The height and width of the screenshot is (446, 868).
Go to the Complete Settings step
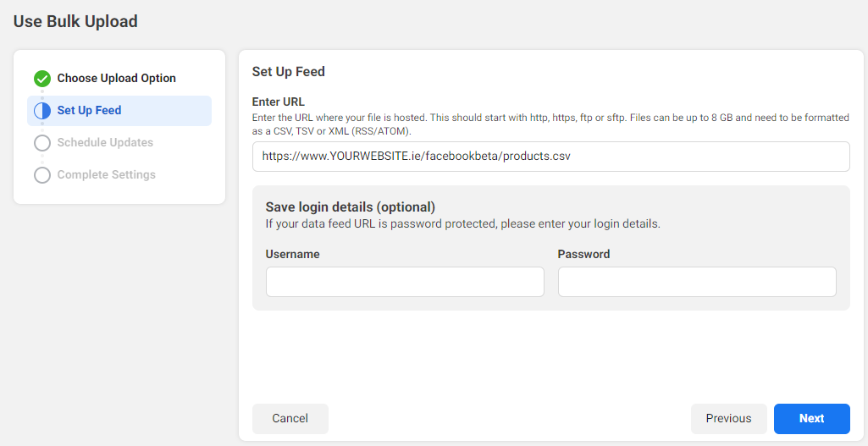[x=107, y=175]
